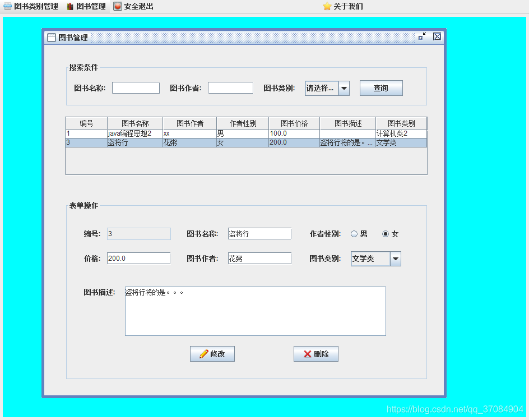Viewport: 529px width, 420px height.
Task: Click the 图书价格 column header
Action: [294, 123]
